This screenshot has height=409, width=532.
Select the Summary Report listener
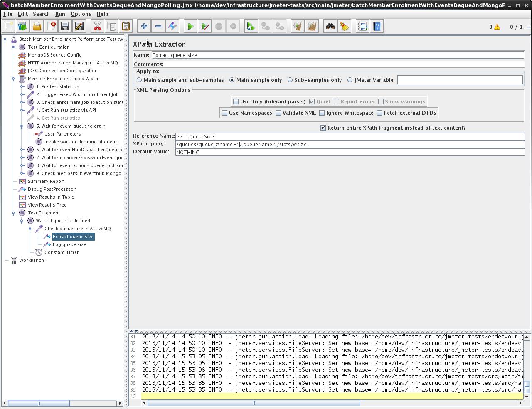tap(46, 181)
